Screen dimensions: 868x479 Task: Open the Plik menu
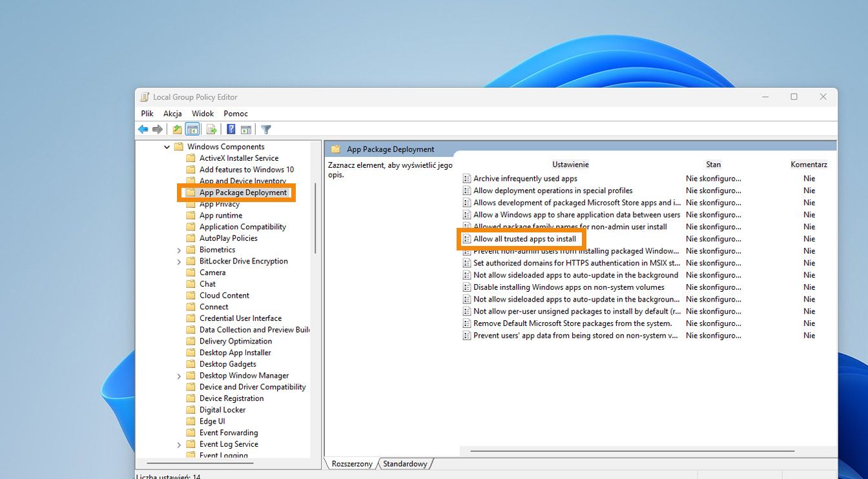coord(147,114)
